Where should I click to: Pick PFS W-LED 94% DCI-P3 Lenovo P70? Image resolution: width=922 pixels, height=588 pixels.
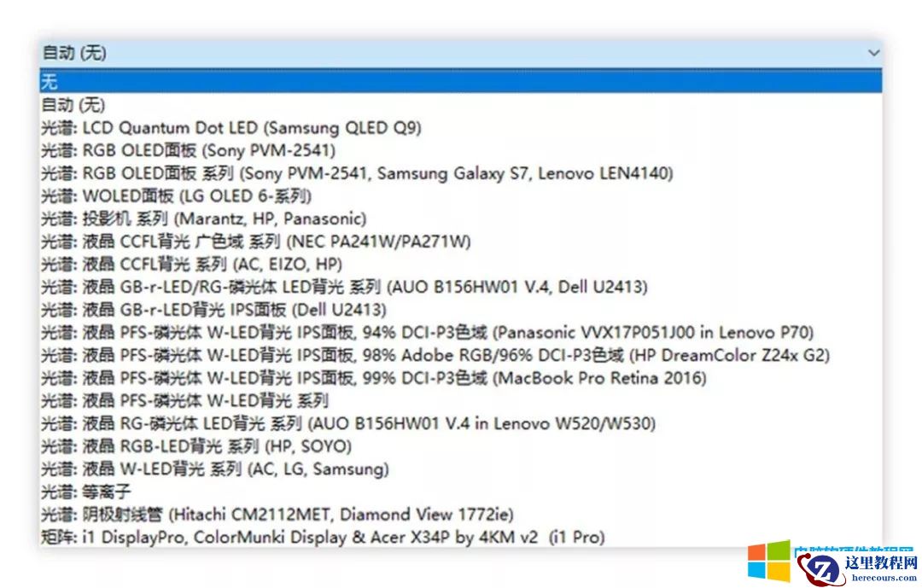click(x=461, y=333)
